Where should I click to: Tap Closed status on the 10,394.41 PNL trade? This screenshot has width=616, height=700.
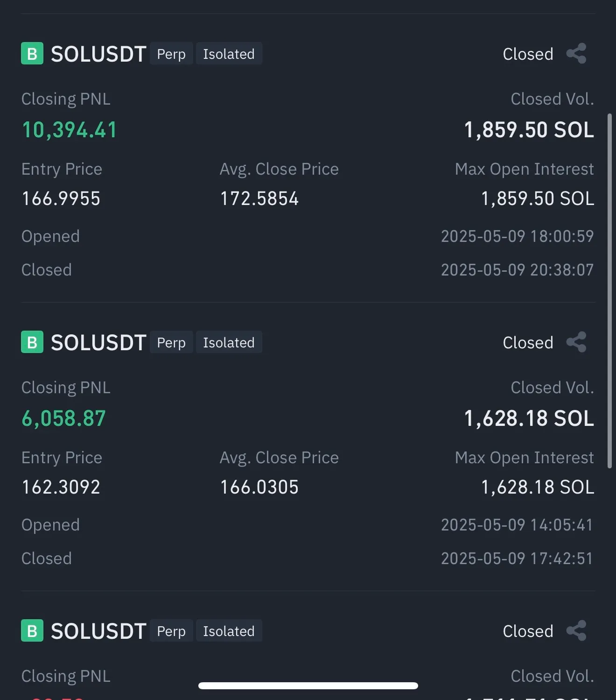click(x=528, y=54)
